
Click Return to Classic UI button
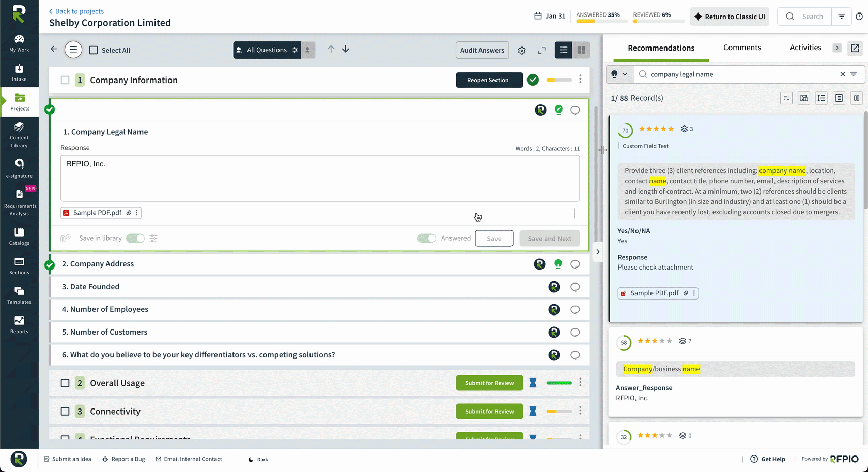[730, 17]
